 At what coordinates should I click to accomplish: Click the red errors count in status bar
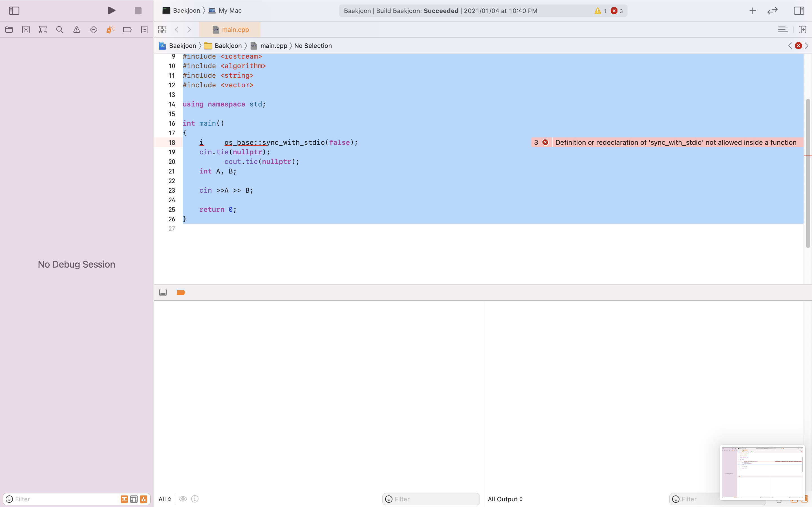[x=616, y=11]
